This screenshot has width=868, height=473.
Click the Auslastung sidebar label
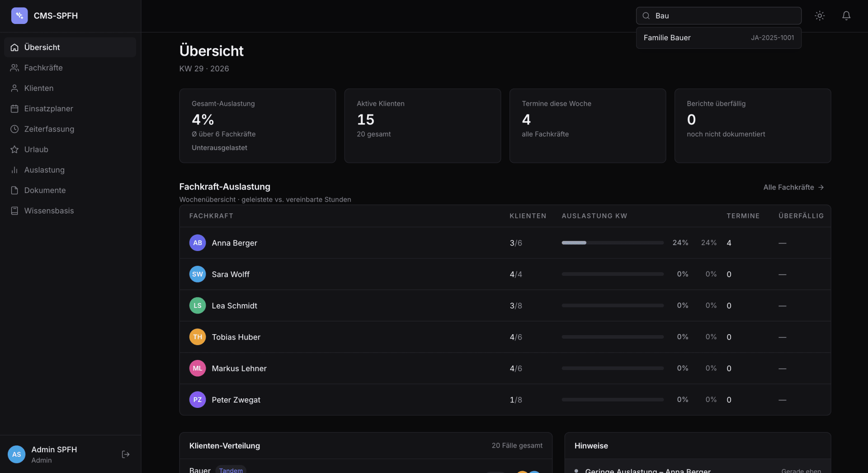click(44, 170)
